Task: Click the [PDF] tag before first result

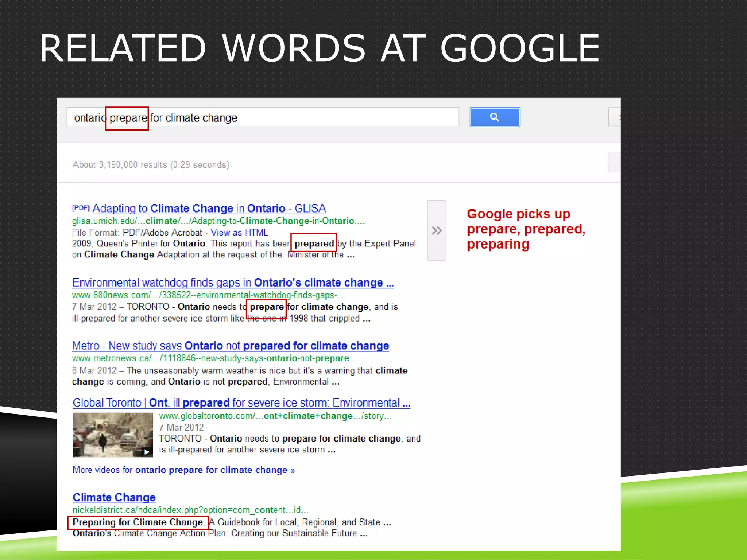Action: (81, 208)
